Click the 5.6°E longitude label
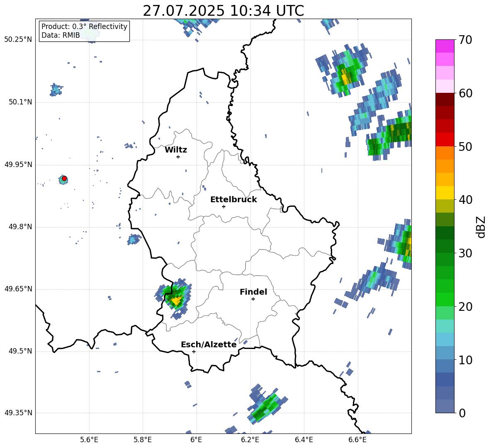 point(89,440)
